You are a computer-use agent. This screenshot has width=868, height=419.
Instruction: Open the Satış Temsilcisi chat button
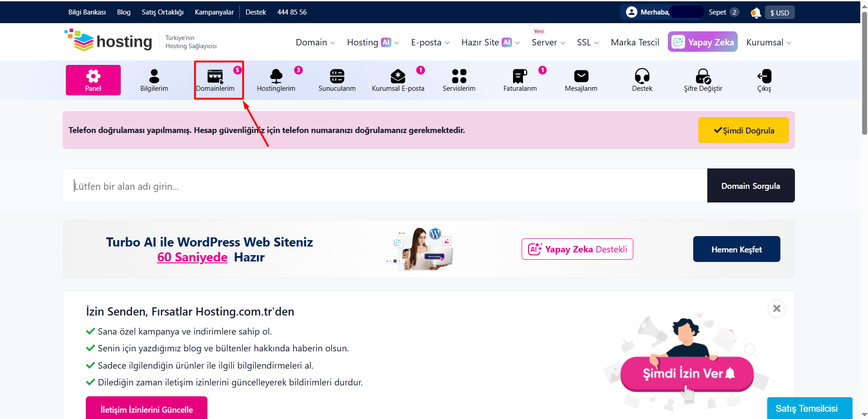[x=809, y=408]
